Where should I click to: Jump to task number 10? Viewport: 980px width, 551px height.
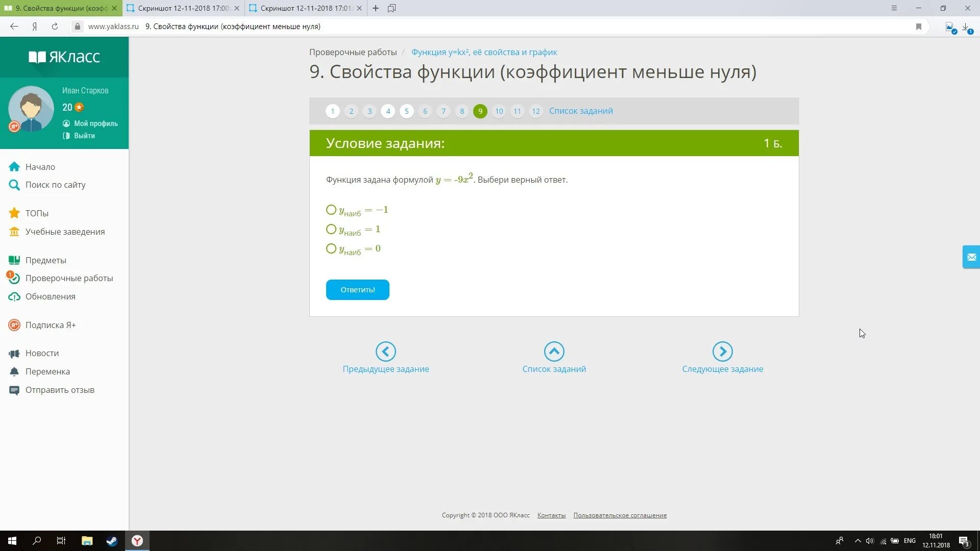coord(499,111)
